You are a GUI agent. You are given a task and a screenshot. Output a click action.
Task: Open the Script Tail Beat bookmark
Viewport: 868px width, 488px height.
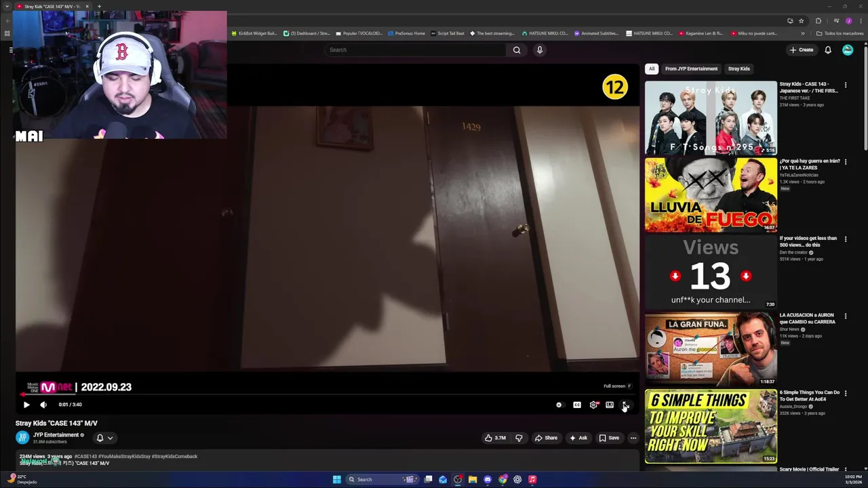(x=448, y=33)
